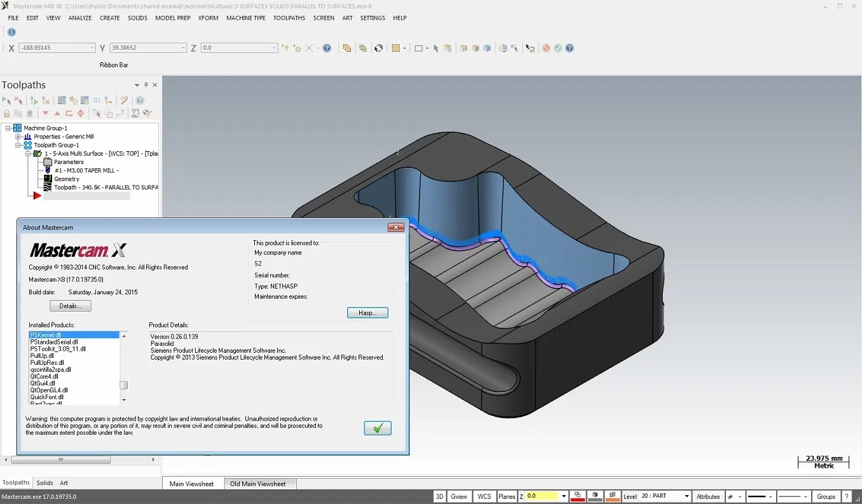The height and width of the screenshot is (504, 862).
Task: Open the Toolpaths panel options arrow
Action: (137, 85)
